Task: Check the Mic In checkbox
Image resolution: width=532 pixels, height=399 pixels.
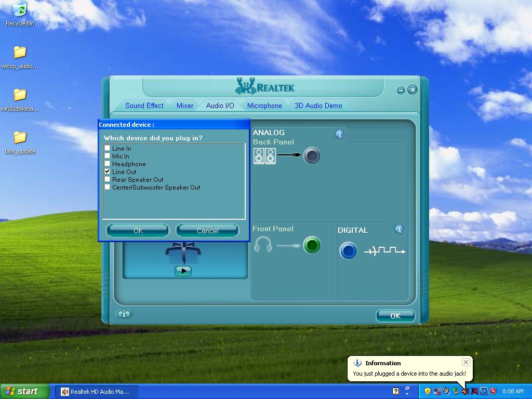Action: (107, 156)
